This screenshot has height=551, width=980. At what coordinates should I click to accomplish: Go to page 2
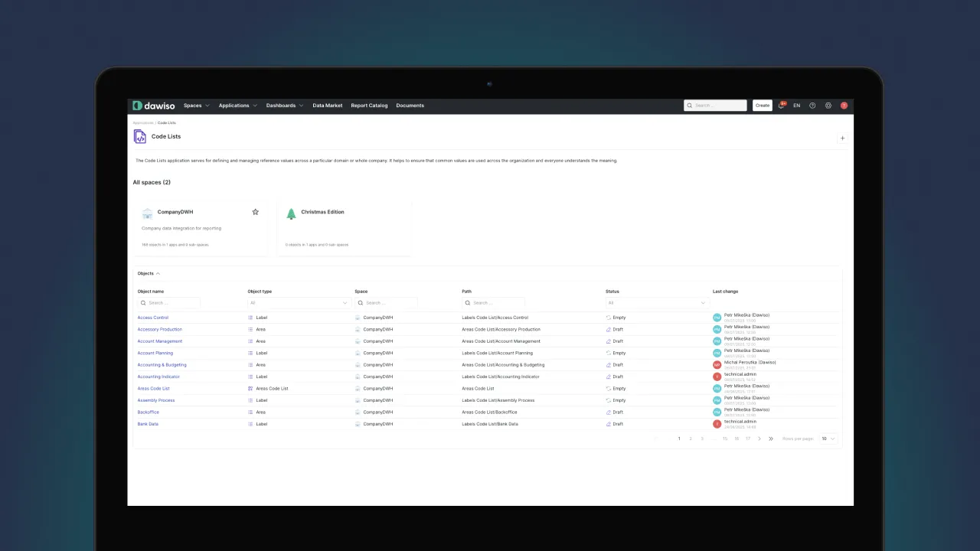[x=691, y=439]
